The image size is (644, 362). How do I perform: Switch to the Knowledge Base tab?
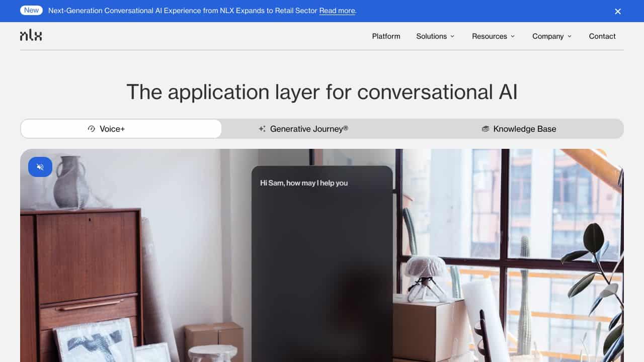[x=519, y=129]
